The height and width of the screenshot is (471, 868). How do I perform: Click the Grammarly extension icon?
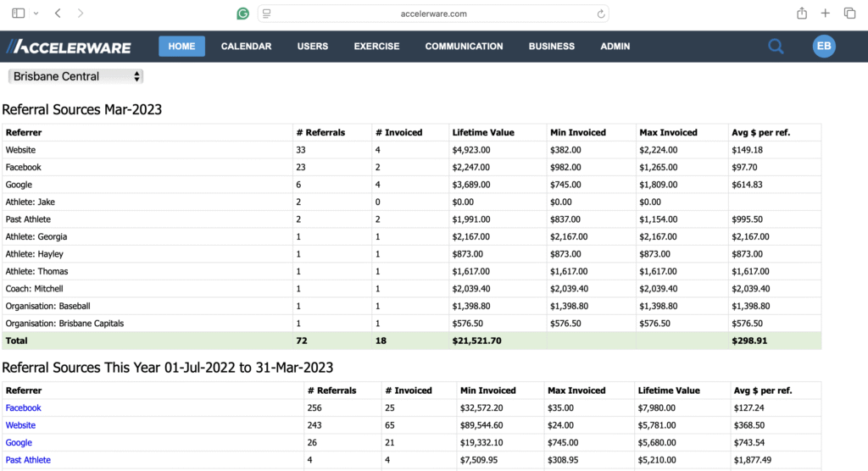click(243, 14)
